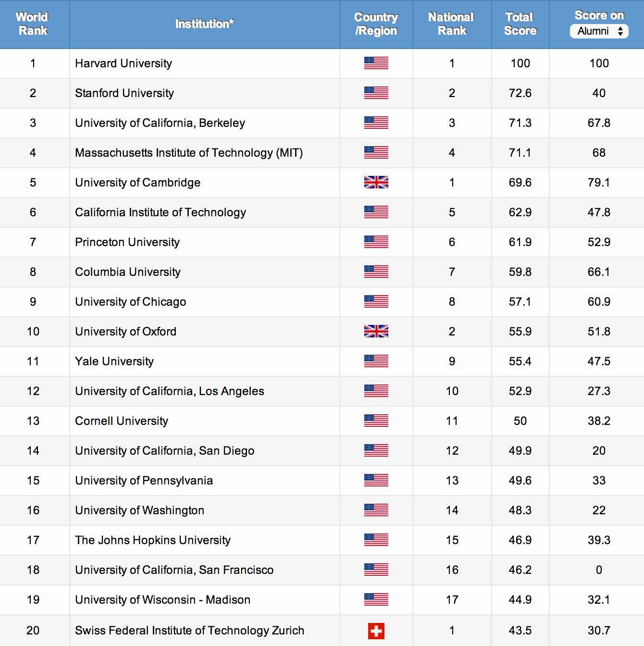Click the flag for University of Pennsylvania

[x=376, y=480]
